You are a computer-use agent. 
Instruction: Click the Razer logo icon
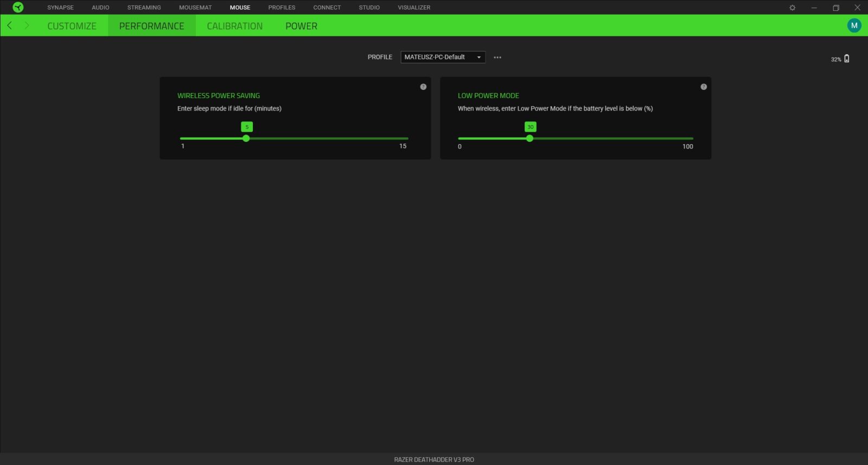tap(18, 7)
